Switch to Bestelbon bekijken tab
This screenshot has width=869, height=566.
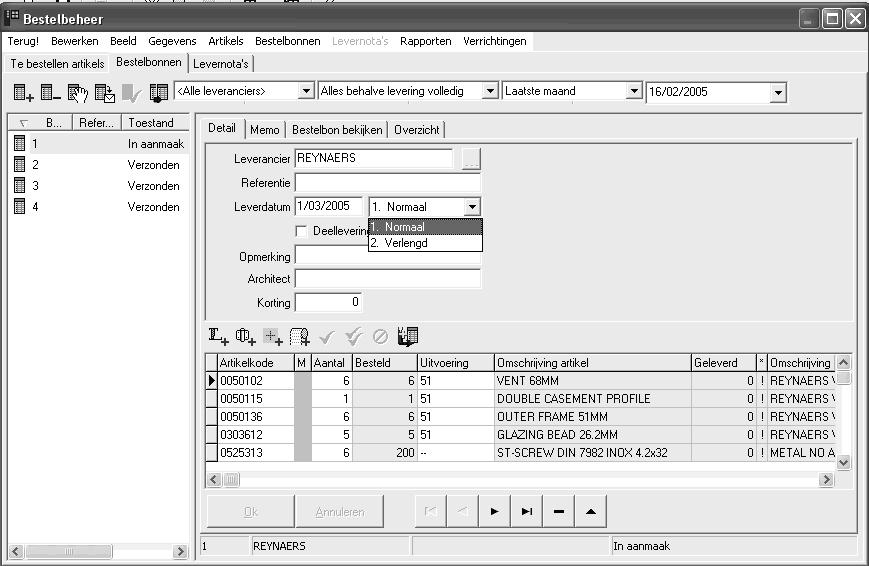click(x=337, y=130)
